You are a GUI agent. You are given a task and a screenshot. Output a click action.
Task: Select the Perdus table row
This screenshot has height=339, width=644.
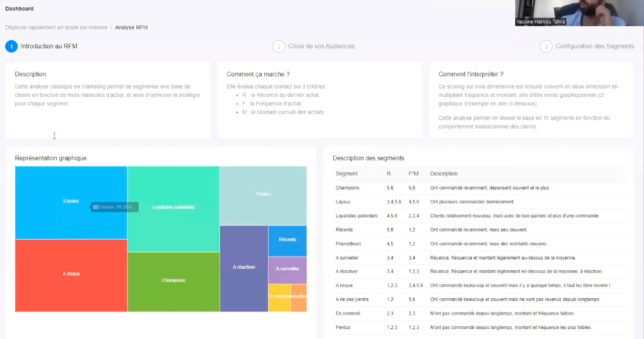point(480,327)
